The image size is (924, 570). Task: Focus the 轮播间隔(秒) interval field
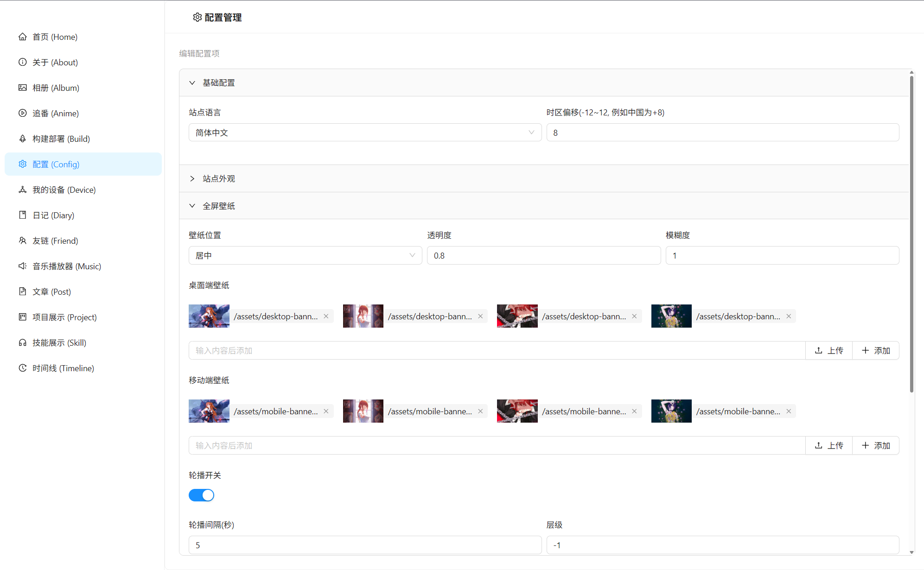tap(365, 545)
